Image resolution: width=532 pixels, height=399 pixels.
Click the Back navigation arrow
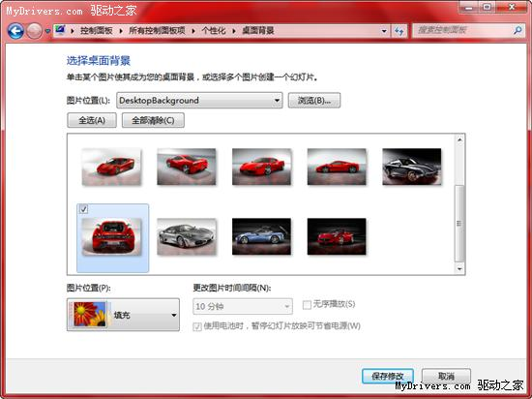pos(15,31)
